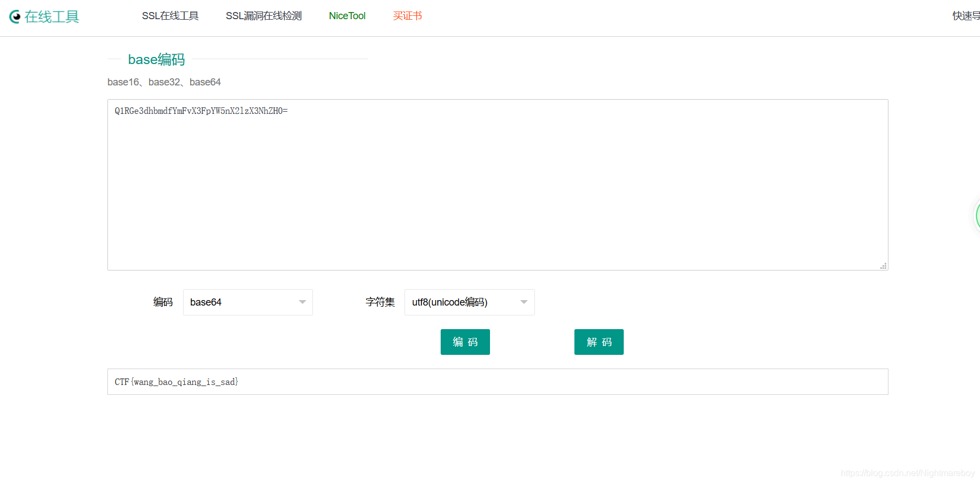Open the SSL漏洞在线检测 menu item

pos(264,16)
